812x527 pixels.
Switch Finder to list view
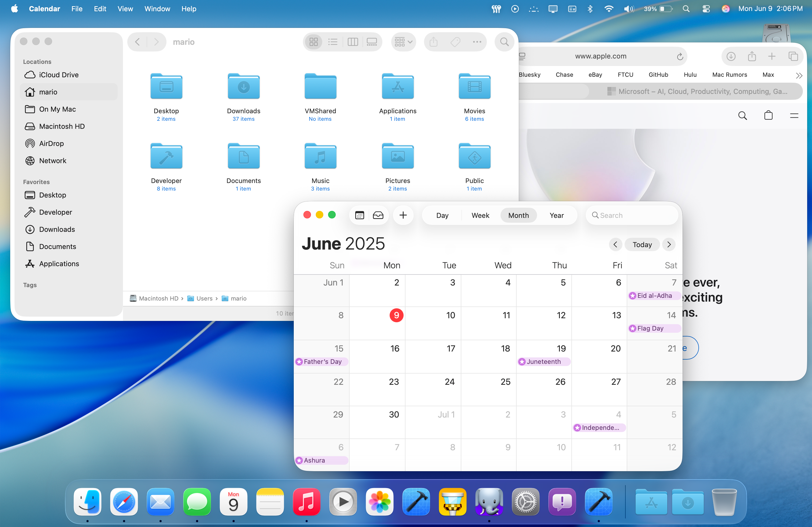[x=333, y=42]
